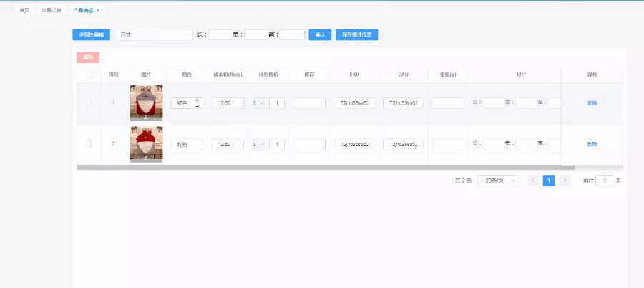Click the previous page arrow in pagination

tap(532, 181)
